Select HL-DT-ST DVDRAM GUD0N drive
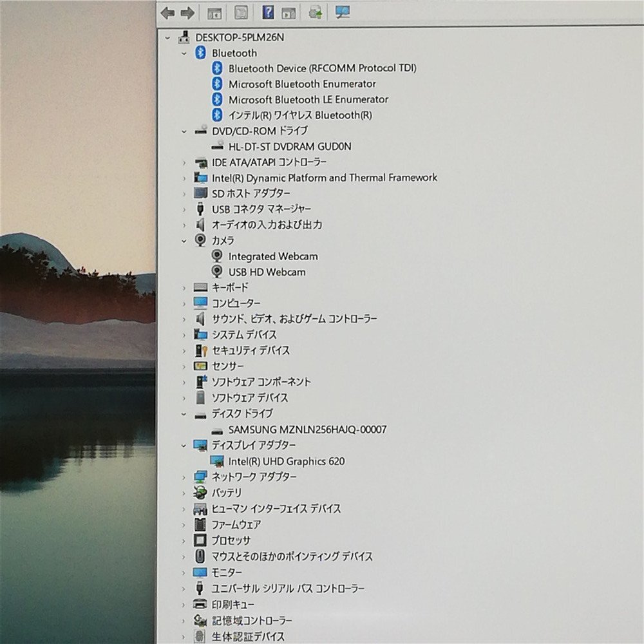This screenshot has width=644, height=644. click(290, 147)
